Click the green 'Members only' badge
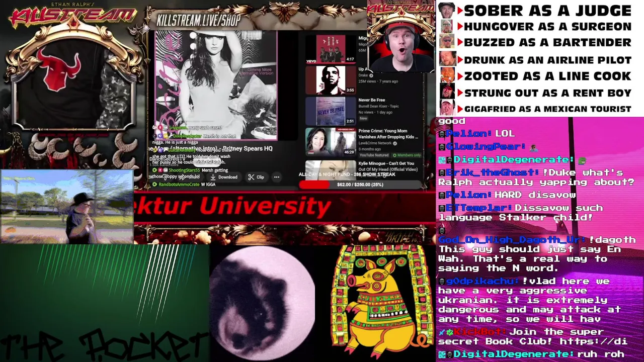 407,155
